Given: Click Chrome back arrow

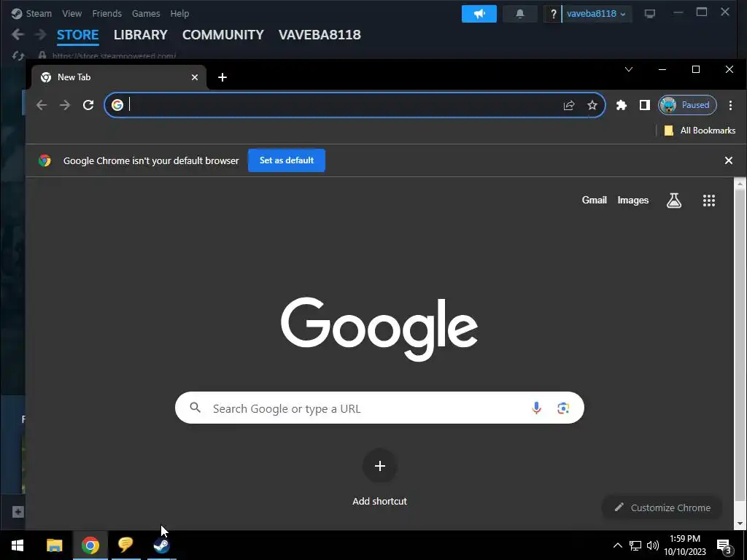Looking at the screenshot, I should 42,105.
